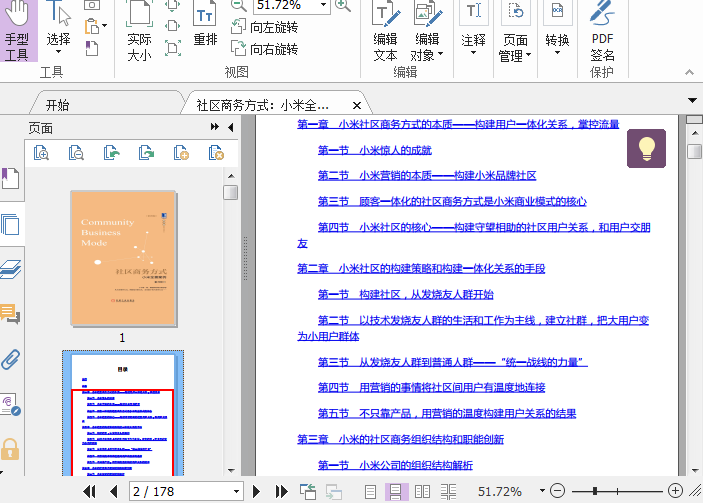Toggle continuous page view in the status bar
The width and height of the screenshot is (703, 503).
point(396,491)
